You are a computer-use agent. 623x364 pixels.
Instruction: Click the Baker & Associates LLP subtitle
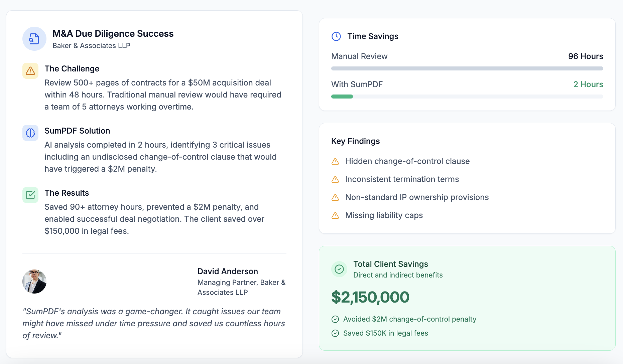click(x=91, y=46)
